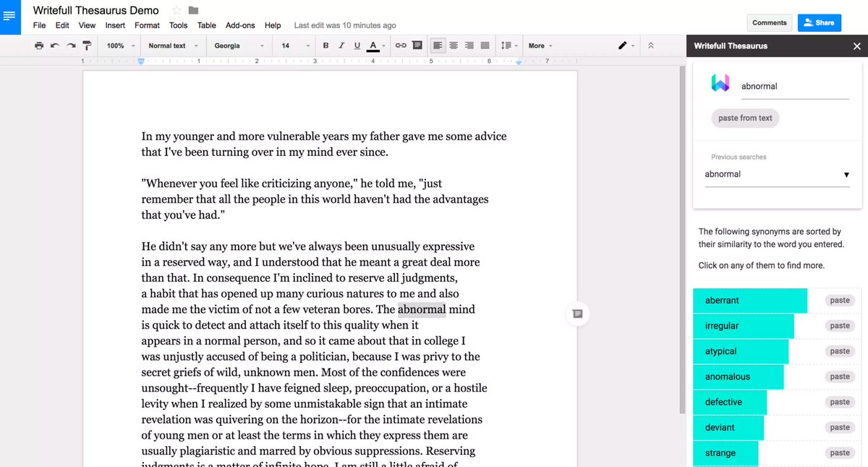
Task: Open the zoom level dropdown showing 100%
Action: tap(120, 46)
